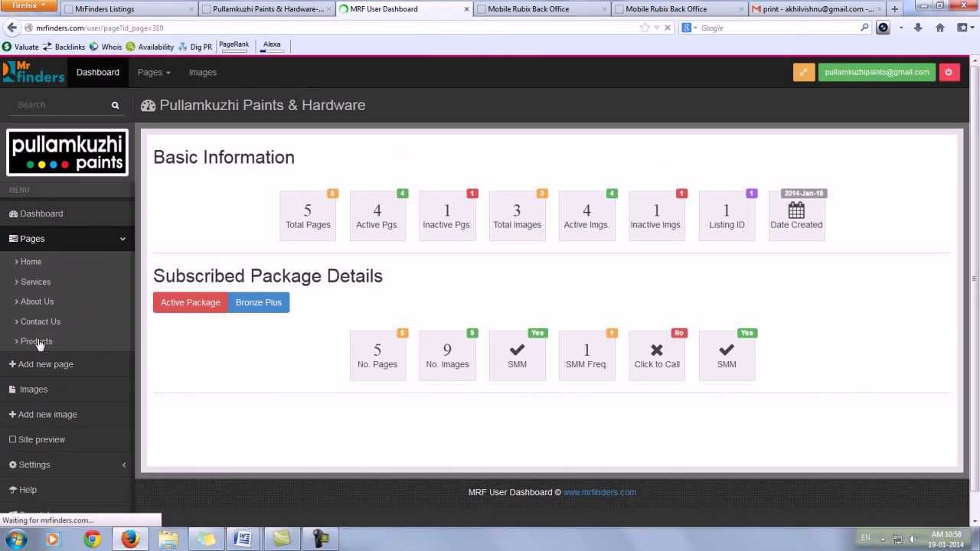
Task: Click the browser home icon
Action: tap(939, 28)
